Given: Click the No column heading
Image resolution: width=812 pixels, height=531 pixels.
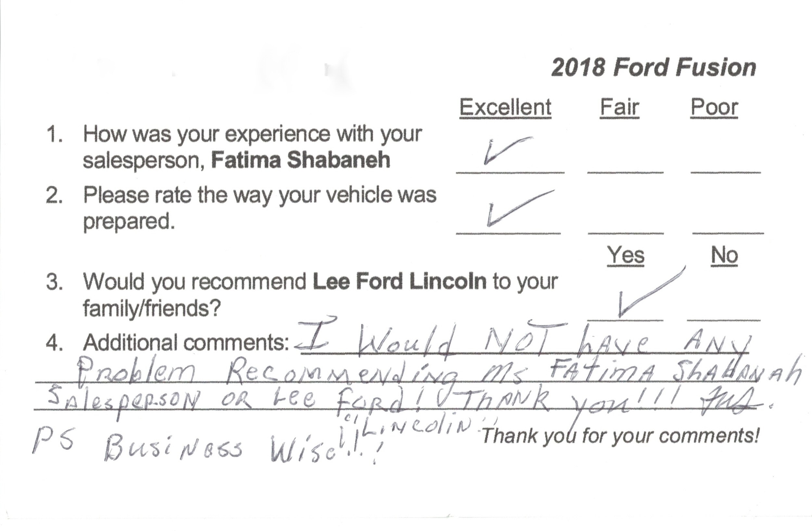Looking at the screenshot, I should tap(724, 256).
